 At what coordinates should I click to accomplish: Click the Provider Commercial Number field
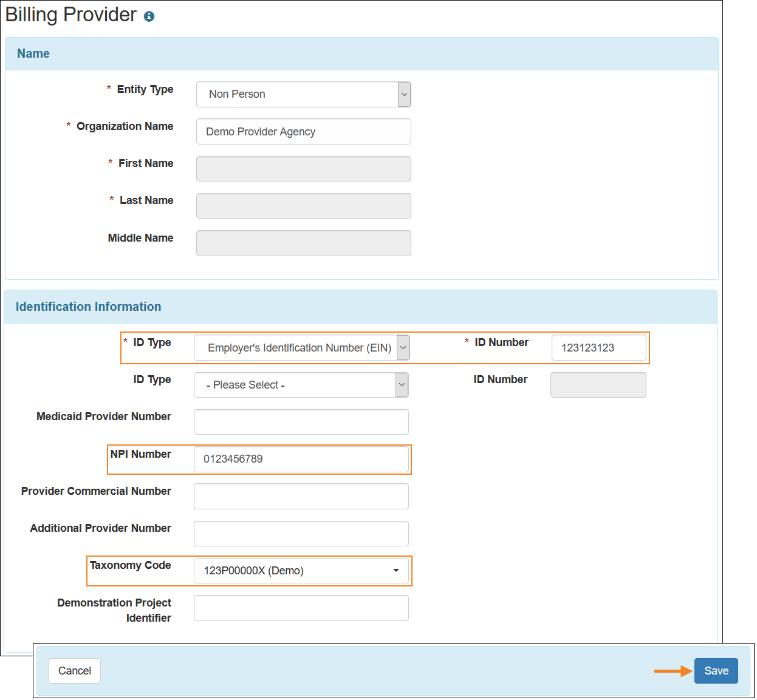tap(301, 496)
